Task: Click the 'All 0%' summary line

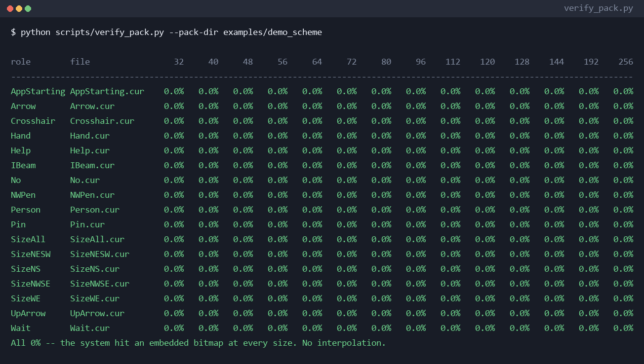Action: pos(198,343)
